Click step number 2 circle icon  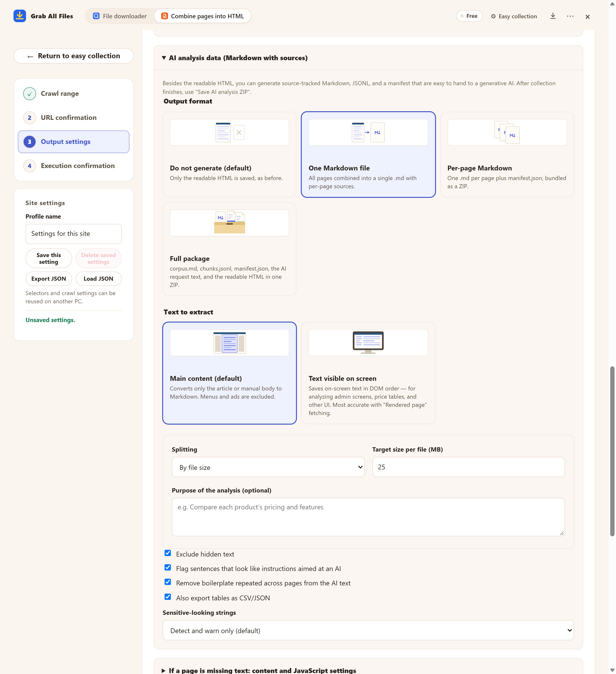(29, 118)
